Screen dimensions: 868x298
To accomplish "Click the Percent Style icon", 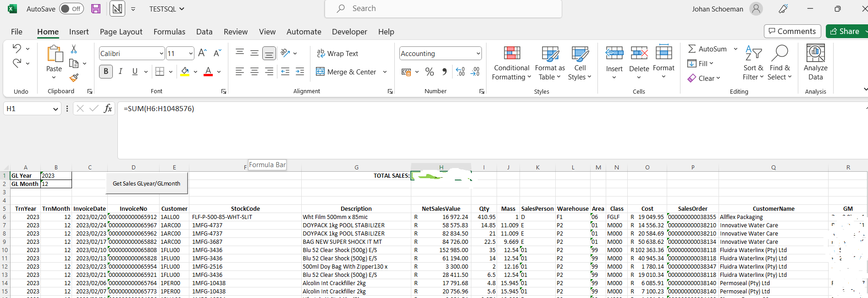I will (429, 72).
